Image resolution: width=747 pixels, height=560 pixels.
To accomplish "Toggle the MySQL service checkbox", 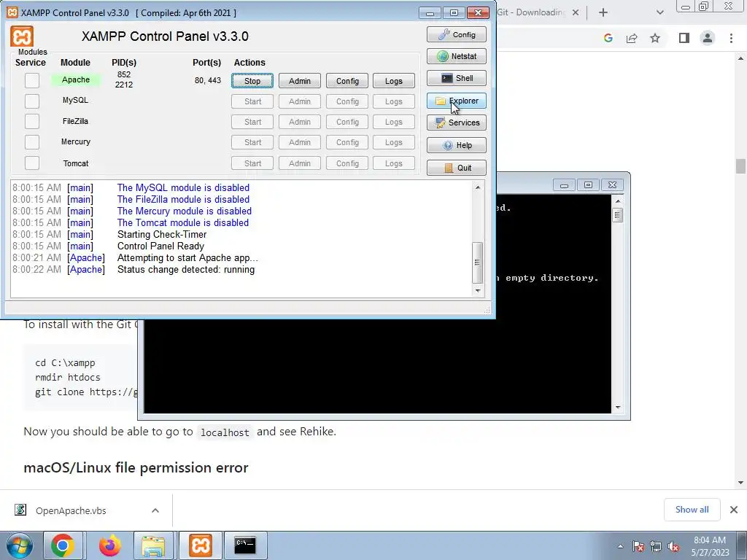I will [32, 101].
